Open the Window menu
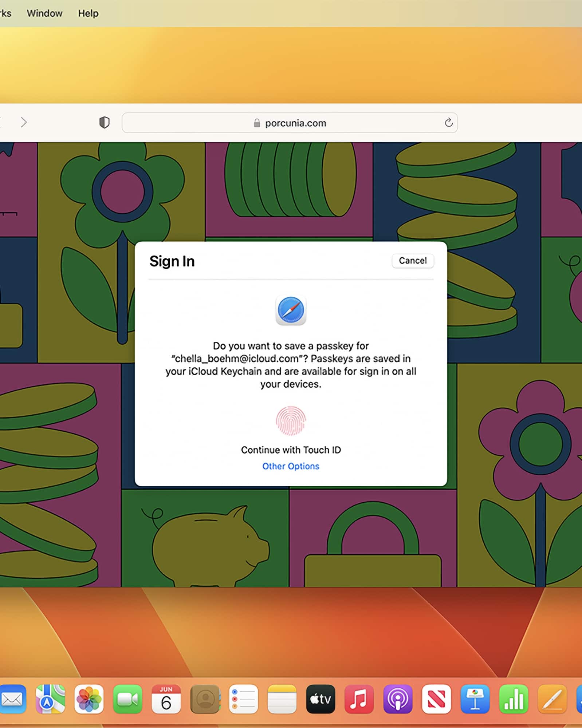The image size is (582, 728). pos(44,13)
